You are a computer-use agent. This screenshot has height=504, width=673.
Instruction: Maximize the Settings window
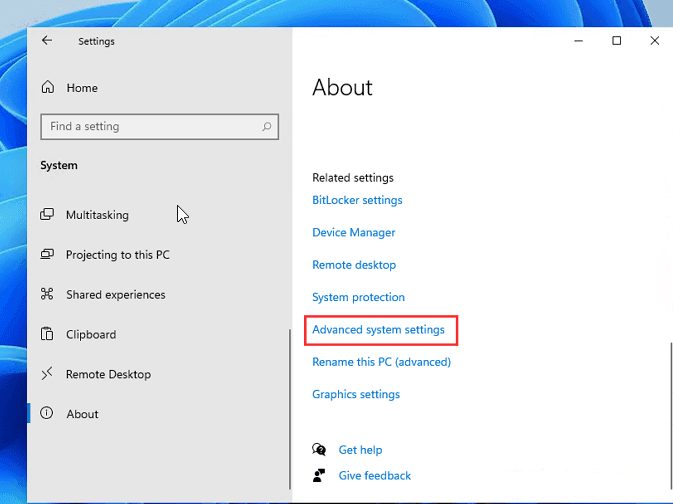coord(617,41)
